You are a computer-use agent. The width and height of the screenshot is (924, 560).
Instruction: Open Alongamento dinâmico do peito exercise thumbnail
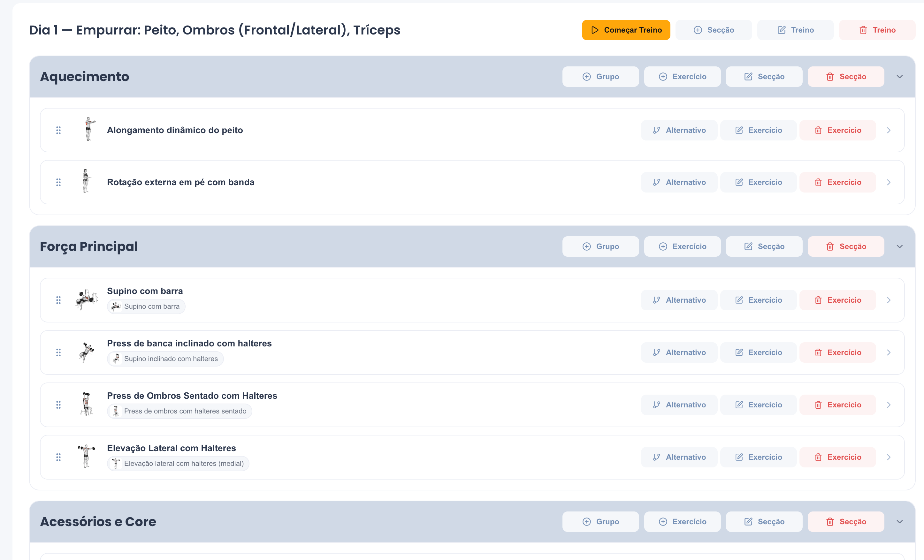(87, 129)
